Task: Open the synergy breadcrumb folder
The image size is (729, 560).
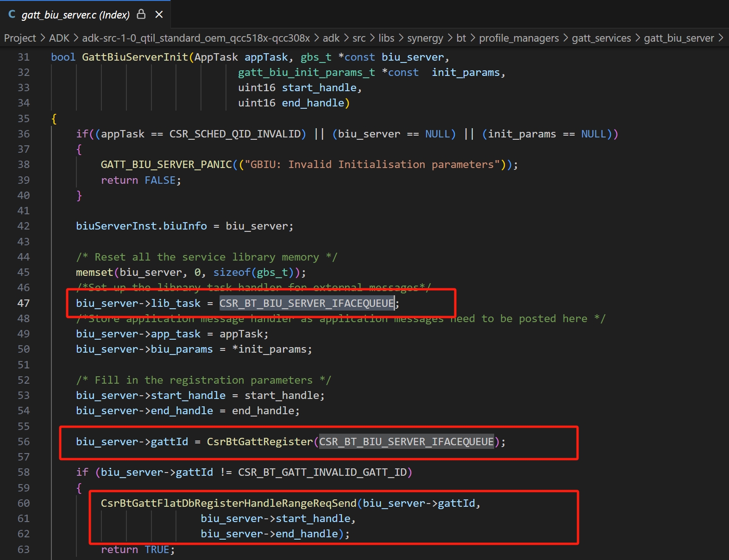Action: [425, 38]
